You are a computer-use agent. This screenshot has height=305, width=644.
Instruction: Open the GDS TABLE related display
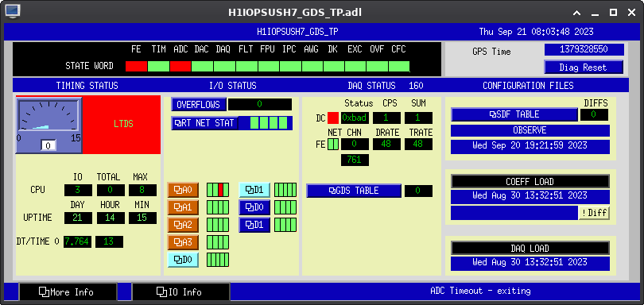[x=354, y=191]
